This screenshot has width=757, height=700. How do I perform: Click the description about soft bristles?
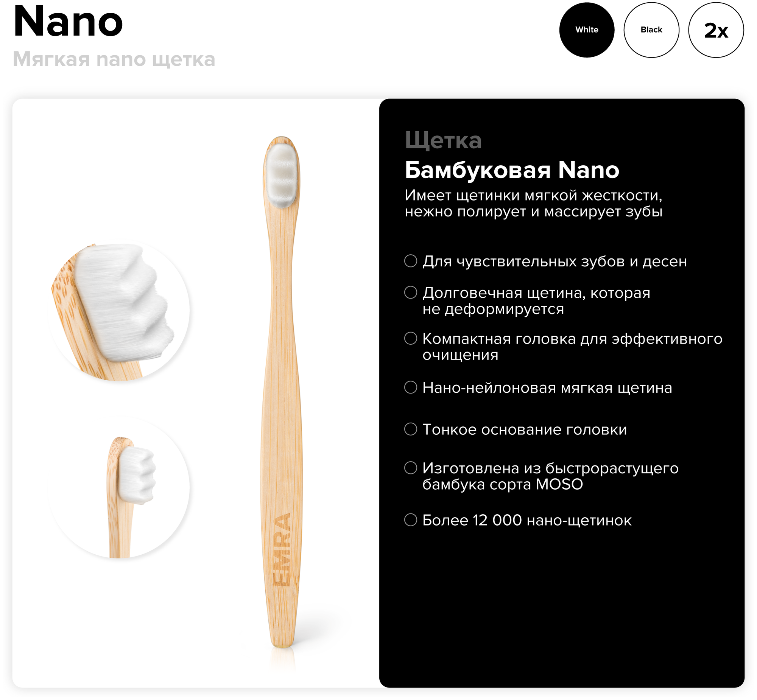pos(533,204)
